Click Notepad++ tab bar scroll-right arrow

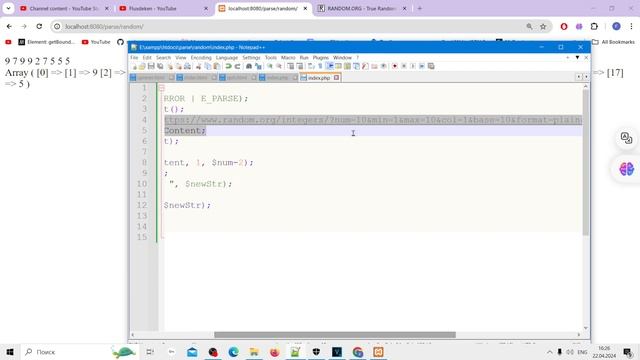click(586, 77)
